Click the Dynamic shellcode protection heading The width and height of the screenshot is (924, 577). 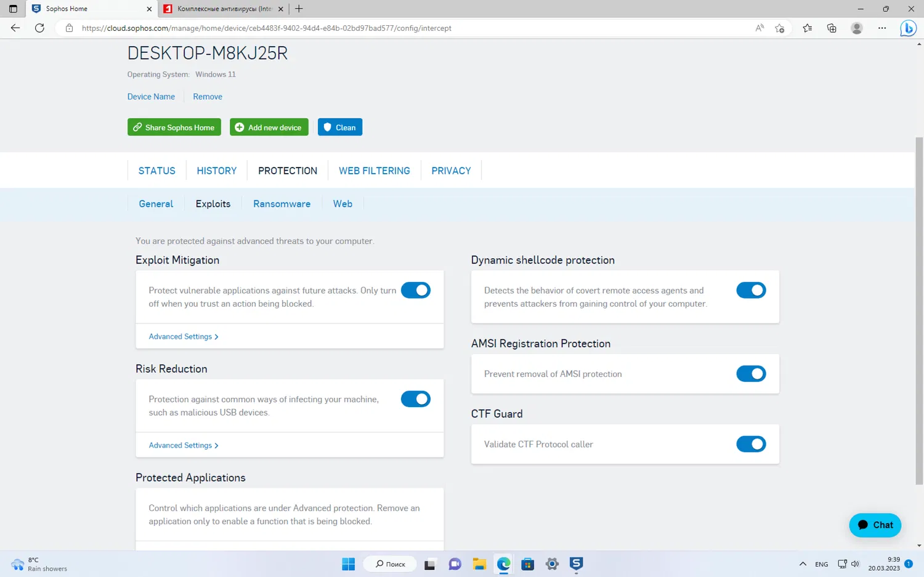(x=543, y=260)
